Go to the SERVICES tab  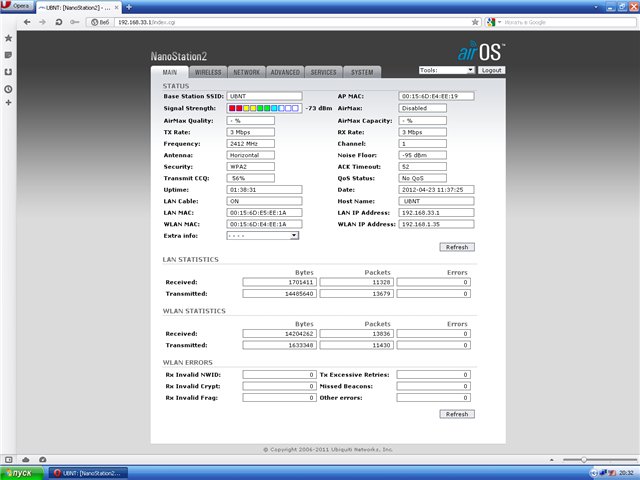(x=324, y=72)
